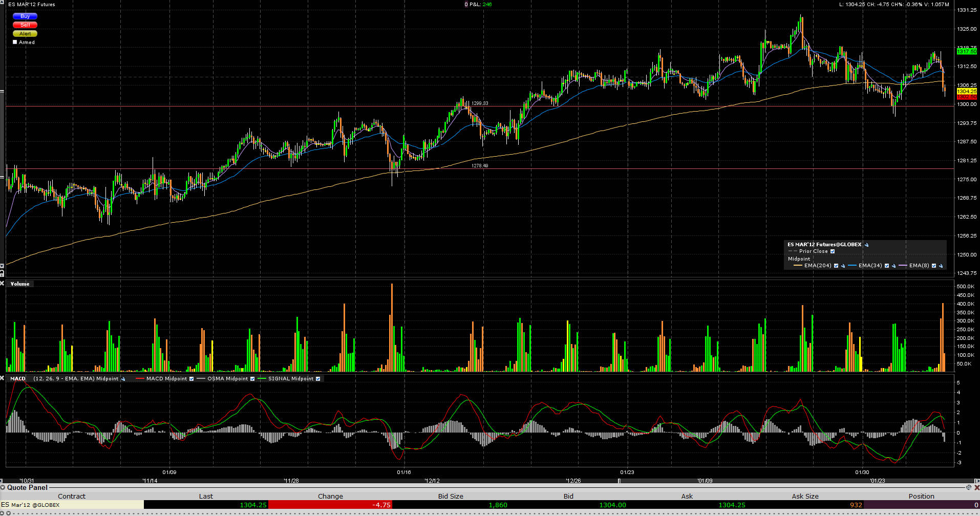Image resolution: width=980 pixels, height=516 pixels.
Task: Click the 01/09 date label on chart axis
Action: tap(169, 472)
